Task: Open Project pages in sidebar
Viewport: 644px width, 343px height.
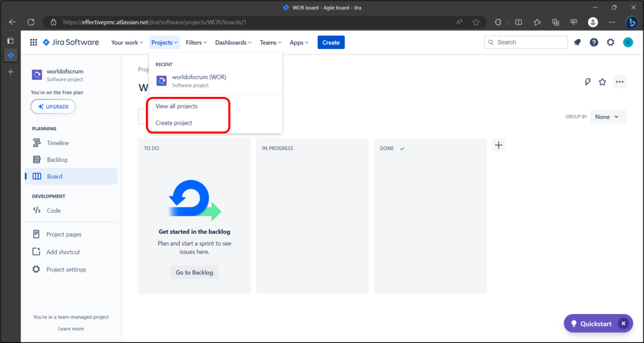Action: [71, 234]
